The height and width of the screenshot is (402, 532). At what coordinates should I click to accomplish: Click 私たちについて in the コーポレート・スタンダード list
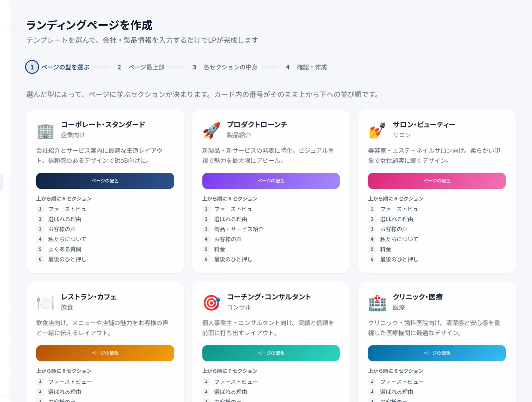(67, 239)
